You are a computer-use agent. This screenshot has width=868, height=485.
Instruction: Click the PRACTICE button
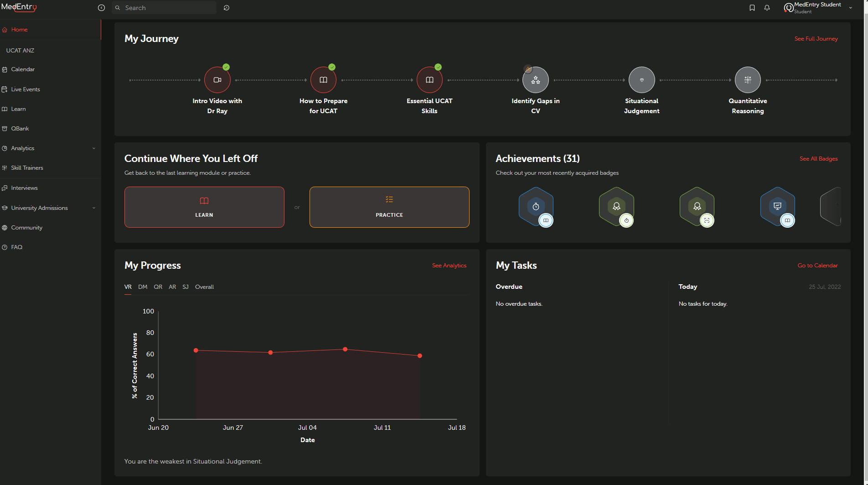(389, 207)
